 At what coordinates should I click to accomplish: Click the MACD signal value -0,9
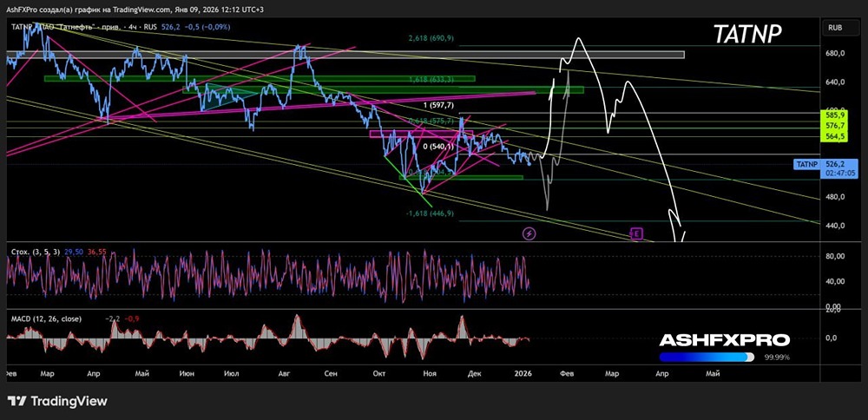click(130, 318)
